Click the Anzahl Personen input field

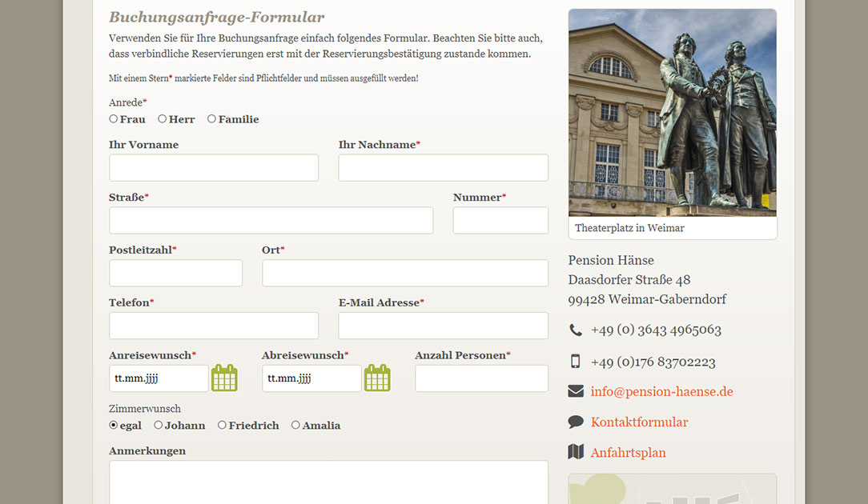pyautogui.click(x=481, y=378)
